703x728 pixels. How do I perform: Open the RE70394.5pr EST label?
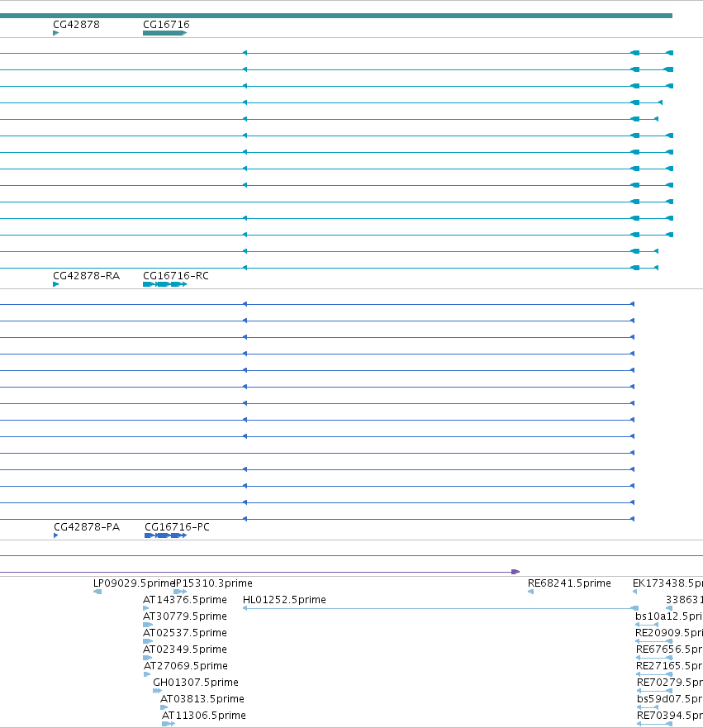point(670,716)
